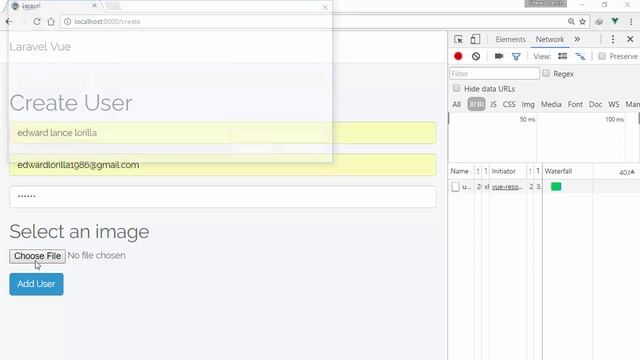Open the vue-reso... initiator link
Screen dimensions: 640x360
[507, 187]
